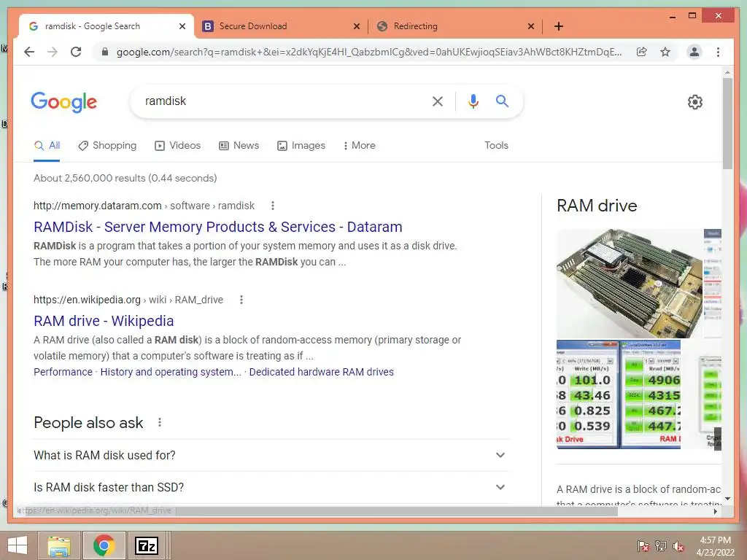This screenshot has height=560, width=747.
Task: Click the scrollbar down arrow
Action: click(727, 499)
